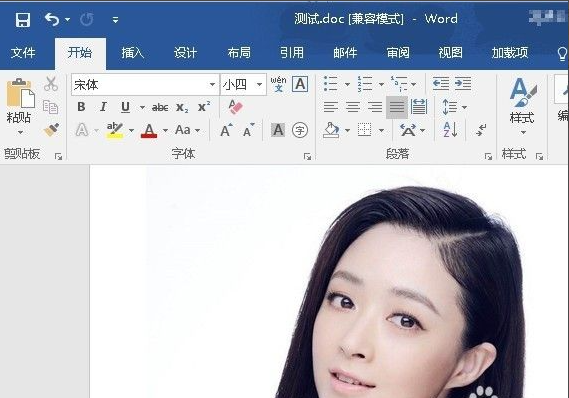Open the 剪贴板 dialog launcher
The height and width of the screenshot is (398, 569).
pos(58,156)
